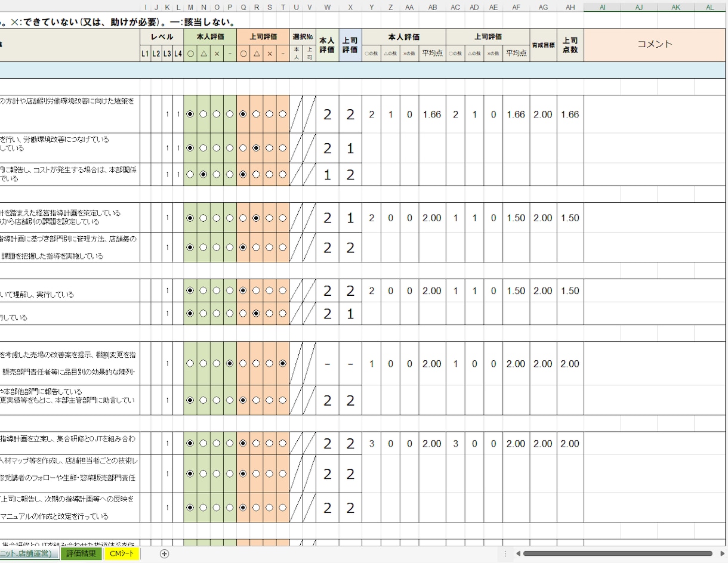Set 上司評価 △ for 集合研修とOJT 指導計画を立案 row
The width and height of the screenshot is (728, 563).
256,444
